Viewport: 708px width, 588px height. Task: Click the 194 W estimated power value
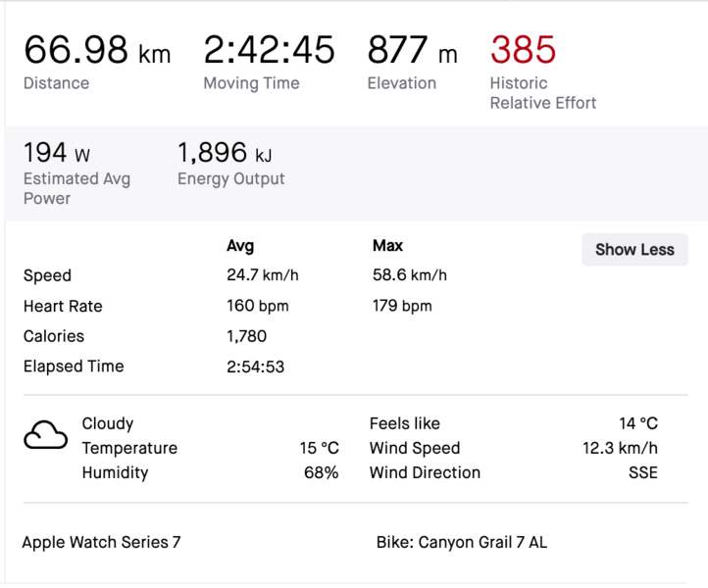point(57,153)
